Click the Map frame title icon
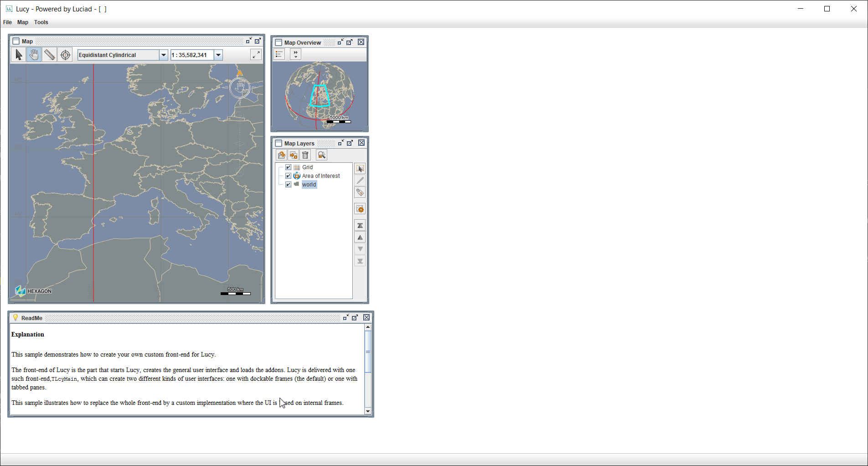The height and width of the screenshot is (466, 868). coord(16,41)
